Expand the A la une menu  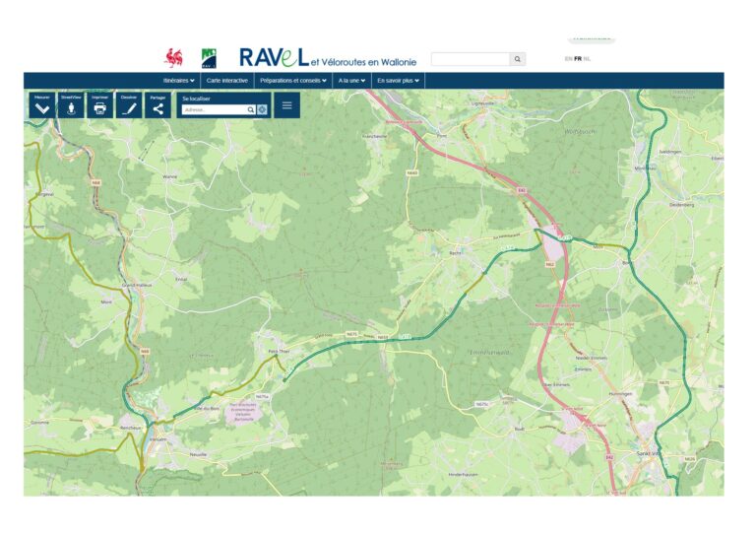point(351,81)
